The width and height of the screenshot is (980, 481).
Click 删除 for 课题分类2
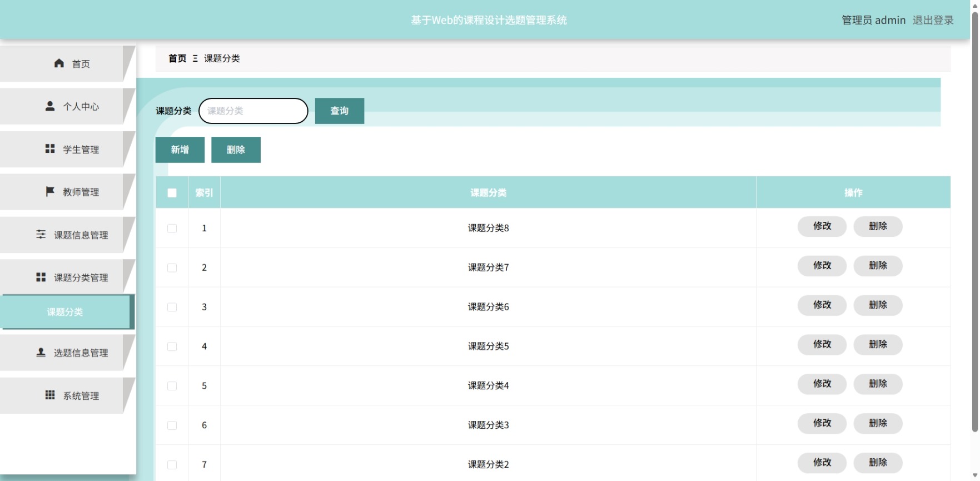point(878,463)
